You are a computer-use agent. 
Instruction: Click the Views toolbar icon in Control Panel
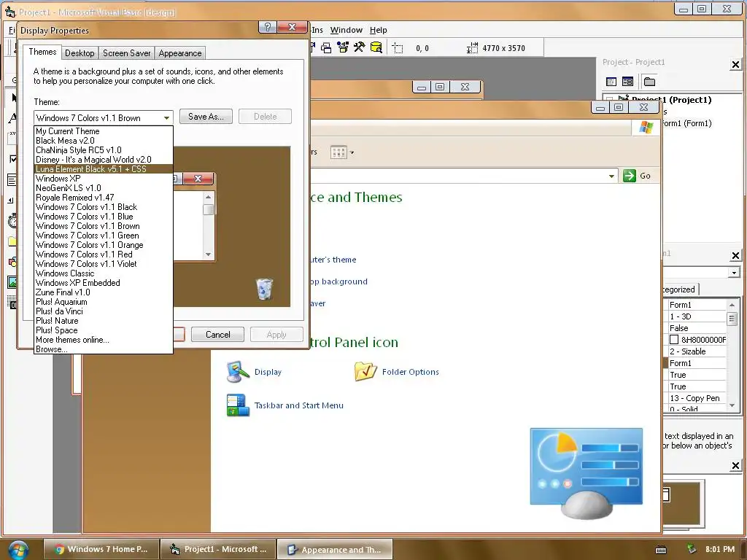[338, 152]
